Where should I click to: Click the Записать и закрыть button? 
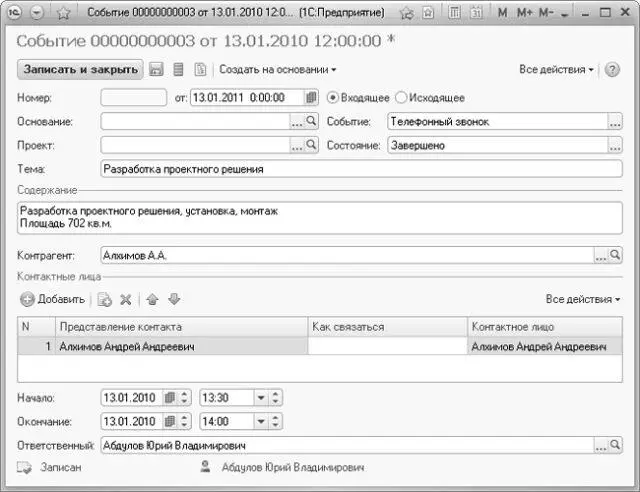[x=80, y=69]
